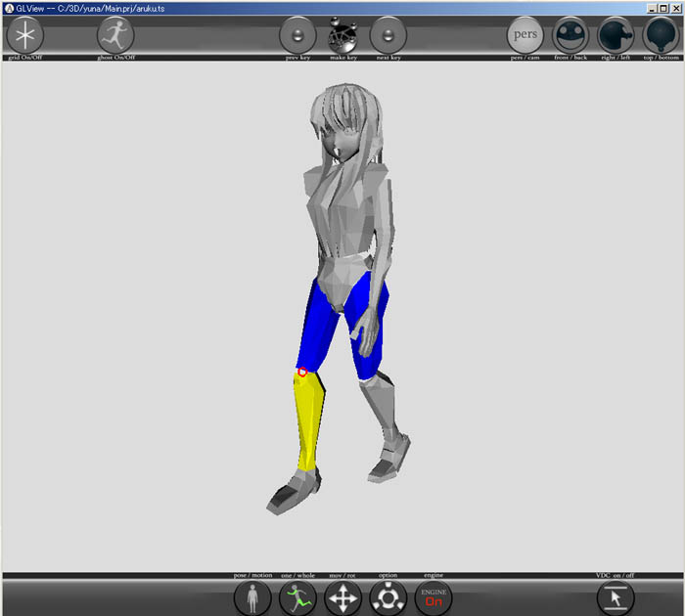The height and width of the screenshot is (616, 685).
Task: Select the yellow lower leg segment
Action: tap(310, 420)
